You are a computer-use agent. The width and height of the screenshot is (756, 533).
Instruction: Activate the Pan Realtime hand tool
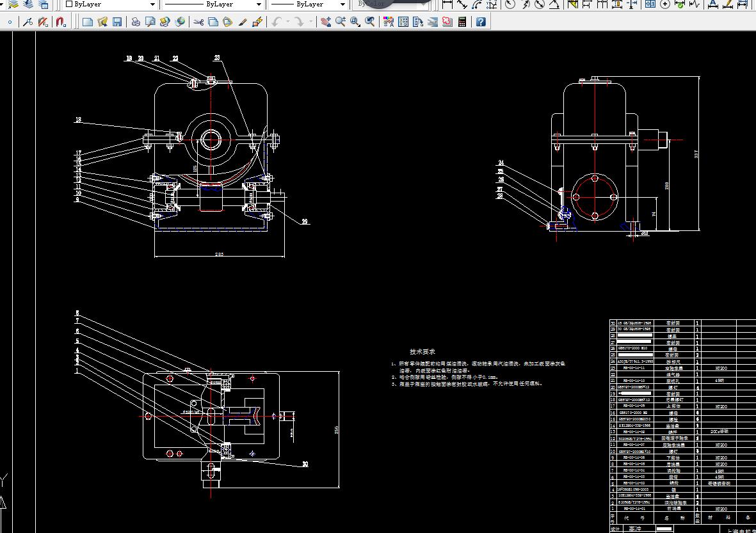[325, 22]
